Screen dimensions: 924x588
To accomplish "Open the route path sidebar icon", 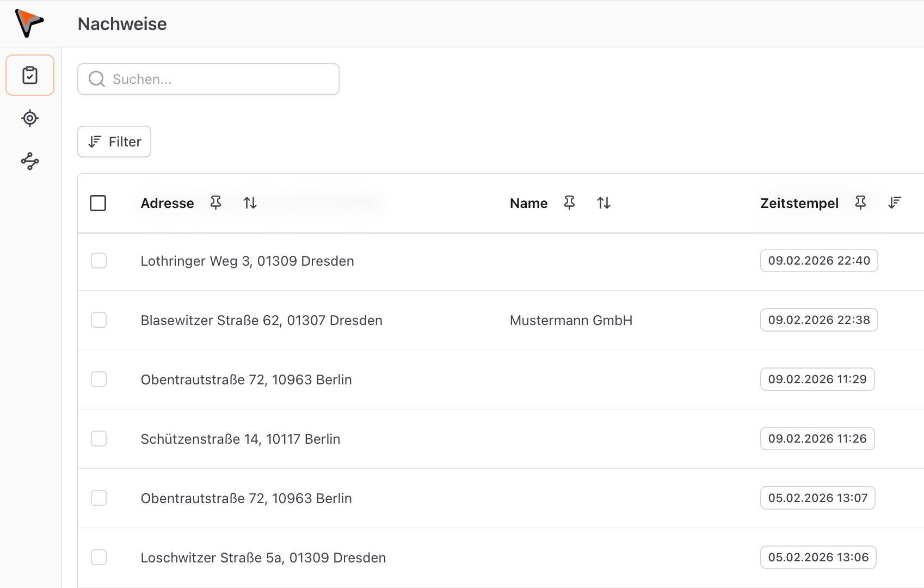I will tap(30, 161).
